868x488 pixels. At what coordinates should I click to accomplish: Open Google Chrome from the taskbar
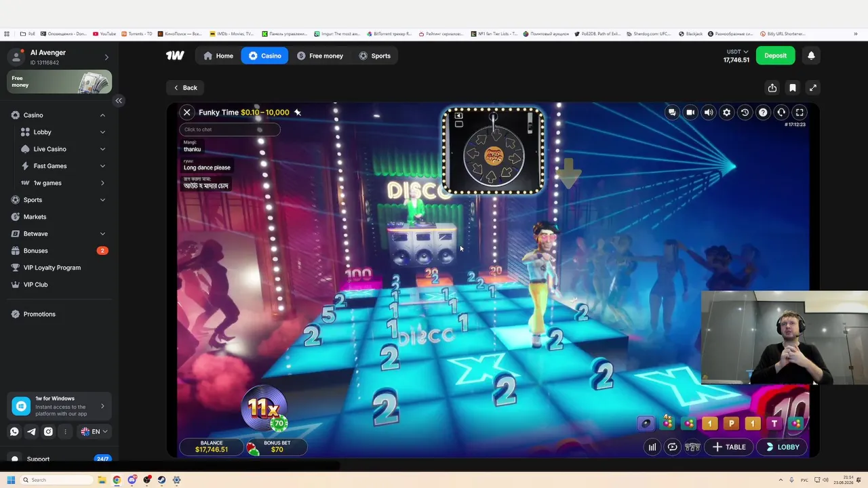click(117, 480)
